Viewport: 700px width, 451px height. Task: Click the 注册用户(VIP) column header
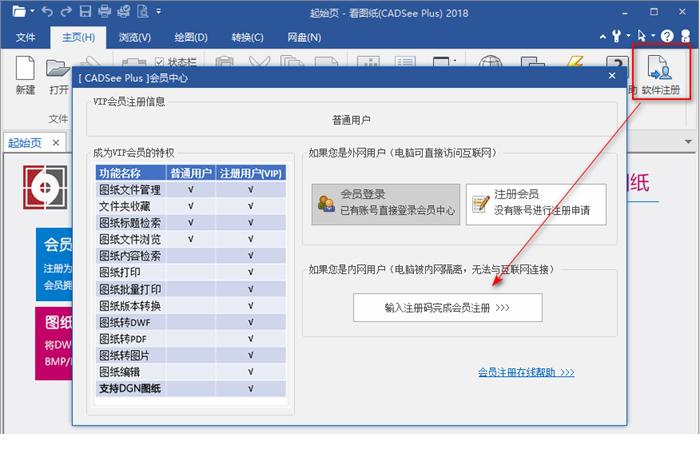[250, 173]
